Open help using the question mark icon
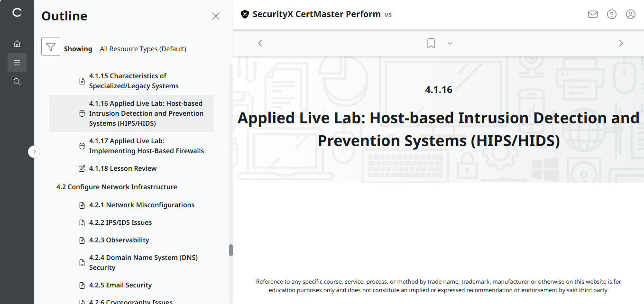 (x=611, y=14)
